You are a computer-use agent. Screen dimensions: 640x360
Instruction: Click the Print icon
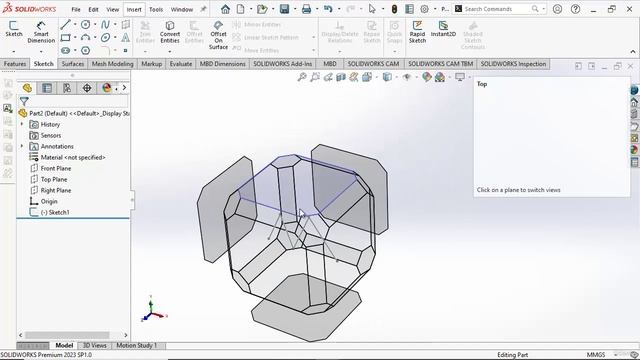click(306, 9)
